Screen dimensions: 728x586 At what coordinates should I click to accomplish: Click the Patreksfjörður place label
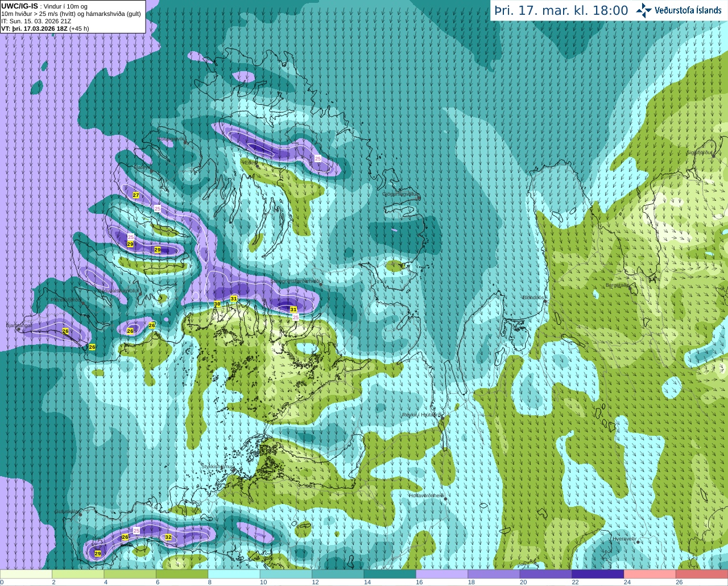66,299
